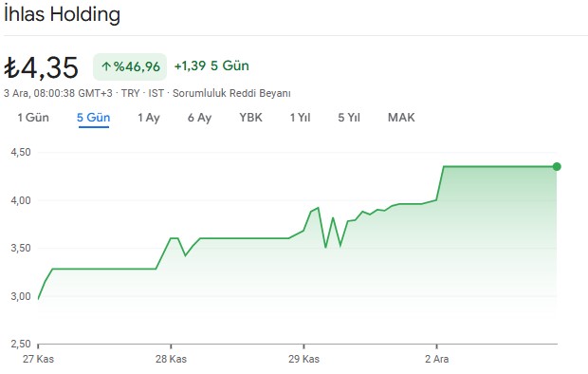Click the green endpoint dot on chart
Image resolution: width=588 pixels, height=374 pixels.
(557, 167)
